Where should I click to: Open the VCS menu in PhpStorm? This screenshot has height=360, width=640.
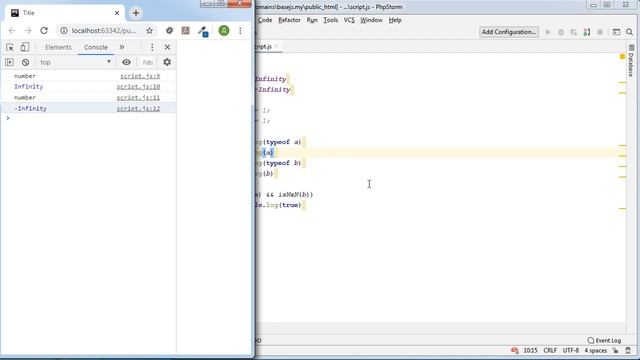coord(349,20)
